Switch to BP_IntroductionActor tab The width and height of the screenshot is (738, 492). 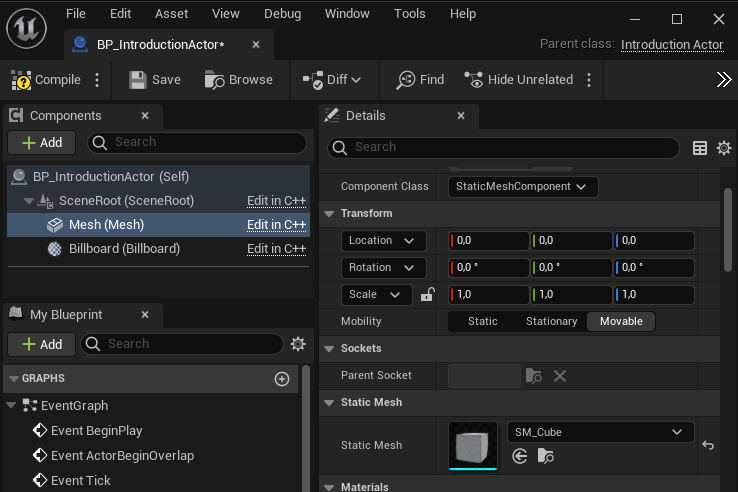pyautogui.click(x=159, y=45)
